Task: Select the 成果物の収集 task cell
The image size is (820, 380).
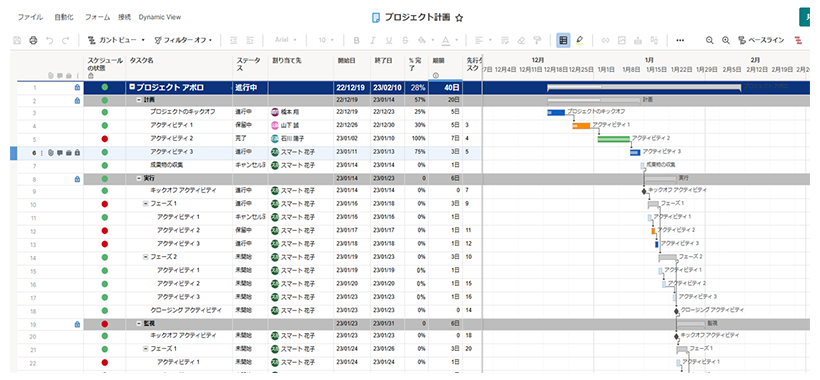Action: pos(179,165)
